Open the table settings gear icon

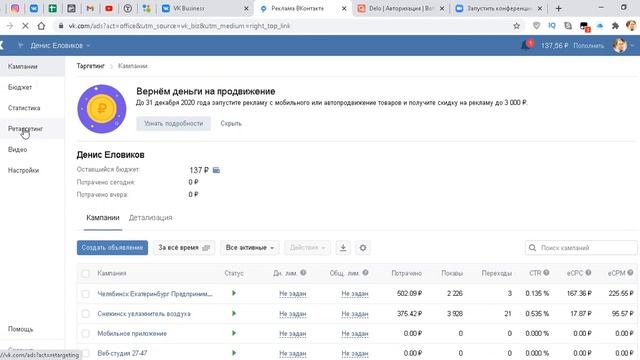(363, 247)
